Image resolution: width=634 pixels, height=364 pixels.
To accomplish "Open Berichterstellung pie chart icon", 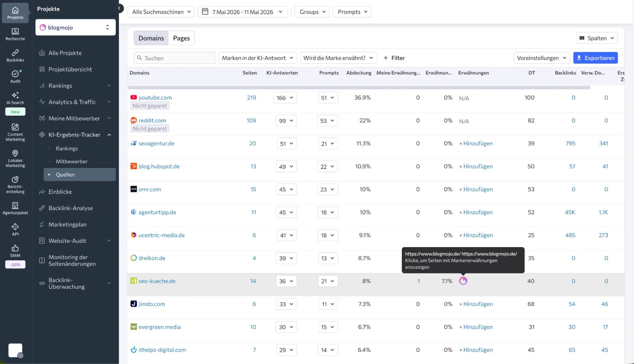I will (x=15, y=179).
